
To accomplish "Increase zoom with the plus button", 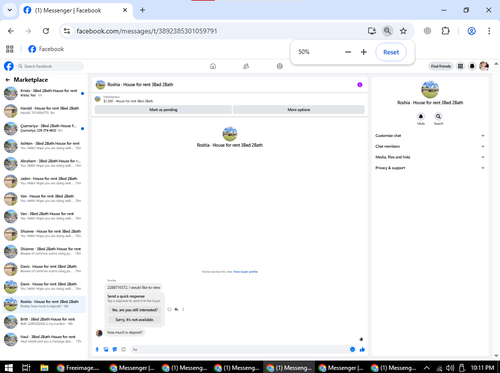I will [364, 52].
